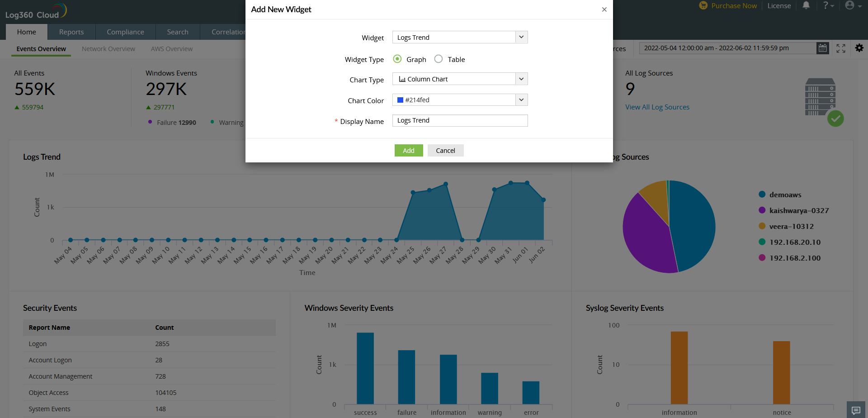Click the Display Name input field
The width and height of the screenshot is (868, 418).
pos(460,120)
